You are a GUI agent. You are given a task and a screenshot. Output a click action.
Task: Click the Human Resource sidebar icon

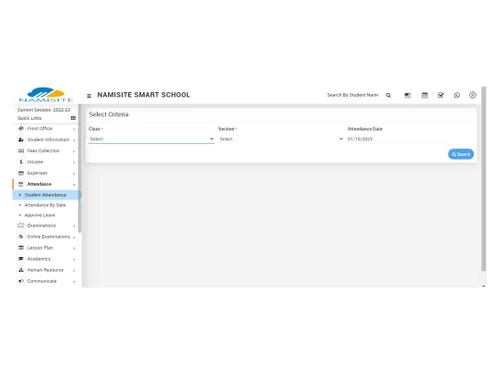click(21, 270)
